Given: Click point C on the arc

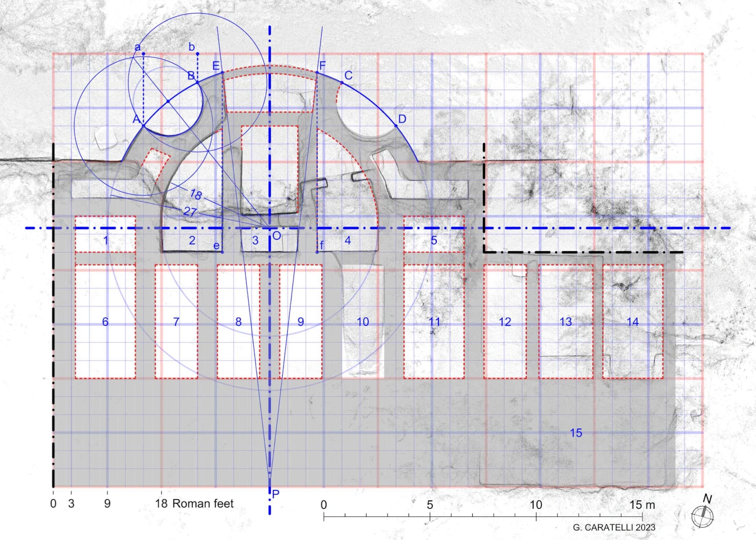Looking at the screenshot, I should click(x=342, y=82).
